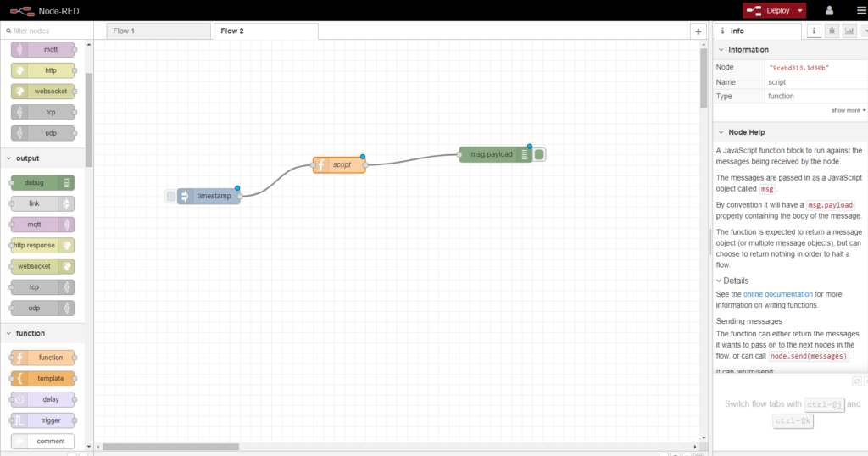Click the Deploy button
Screen dimensions: 868x456
[769, 10]
